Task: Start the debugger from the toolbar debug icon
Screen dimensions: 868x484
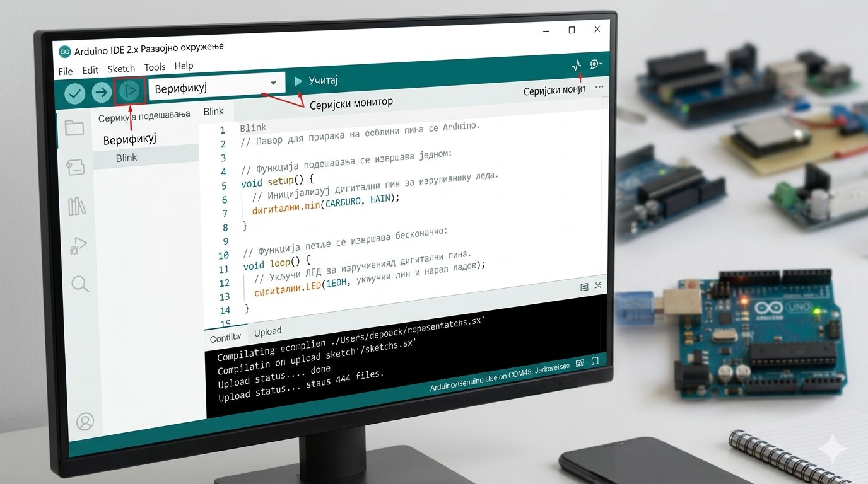Action: pyautogui.click(x=129, y=92)
